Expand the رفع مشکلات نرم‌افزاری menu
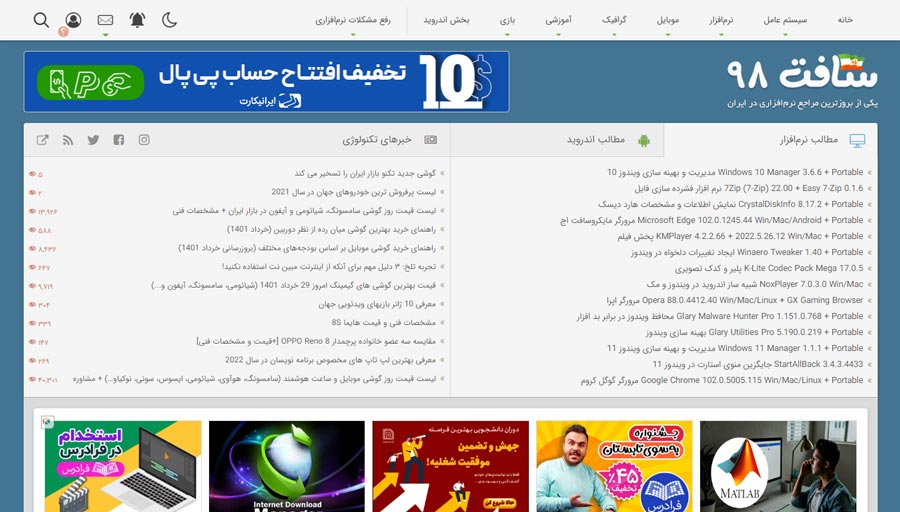 (x=353, y=20)
